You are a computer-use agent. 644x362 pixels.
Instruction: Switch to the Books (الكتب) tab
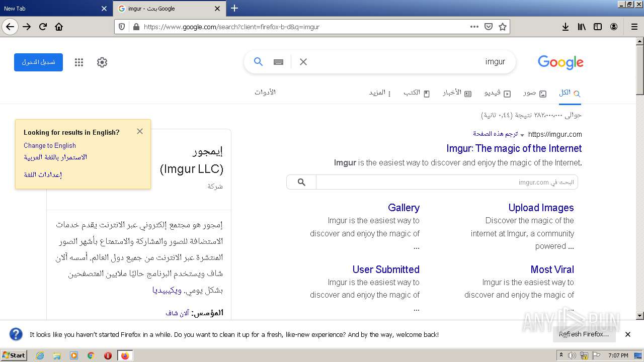click(x=417, y=93)
